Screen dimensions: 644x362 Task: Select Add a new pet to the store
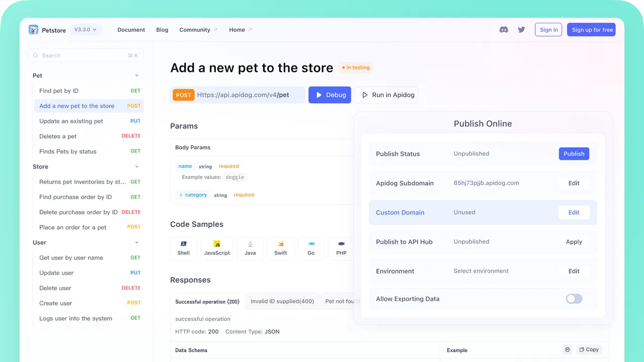pos(89,106)
